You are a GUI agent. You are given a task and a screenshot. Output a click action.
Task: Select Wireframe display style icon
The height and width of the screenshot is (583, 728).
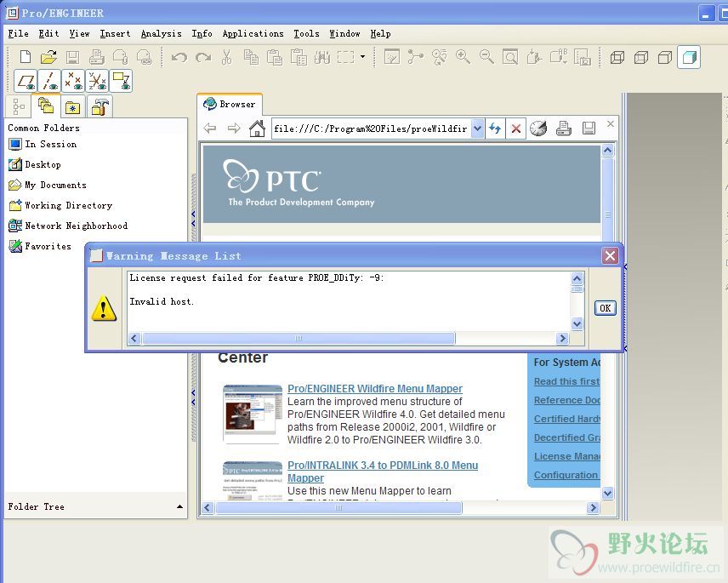(x=617, y=57)
